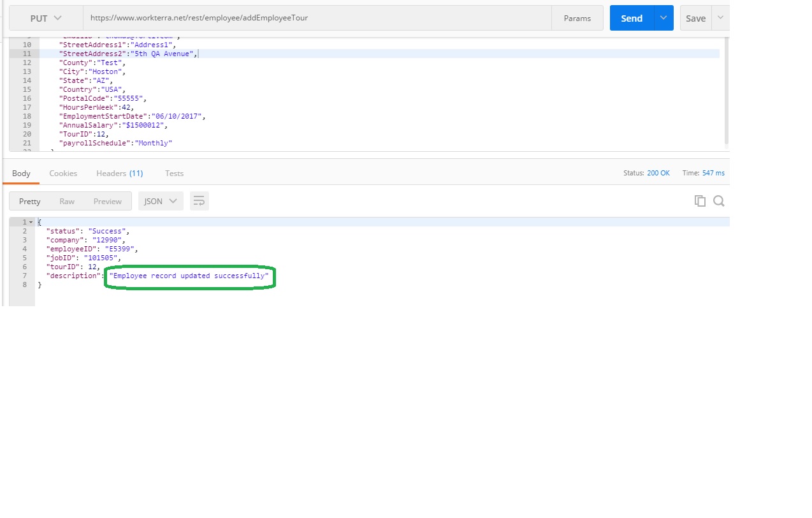Click the request body vertical scrollbar
Viewport: 812px width, 518px height.
click(725, 89)
